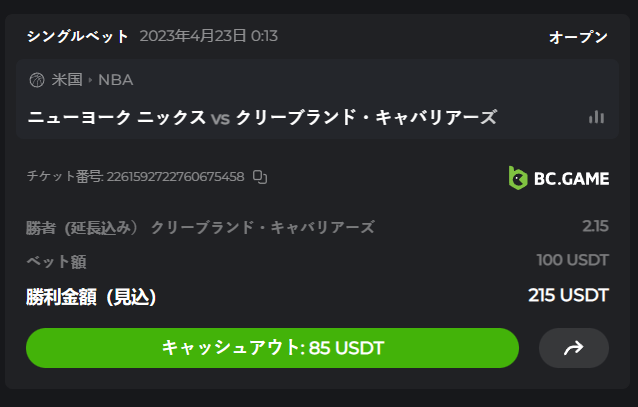Open match statistics bar chart icon

point(597,117)
